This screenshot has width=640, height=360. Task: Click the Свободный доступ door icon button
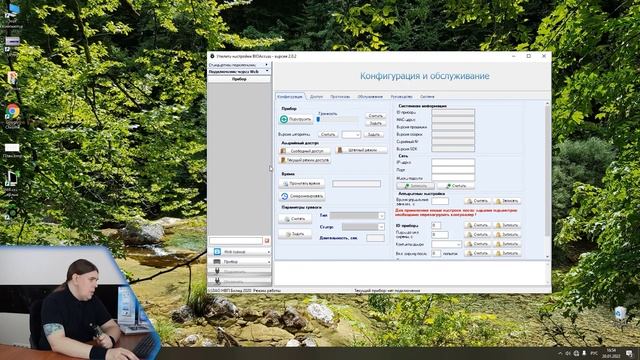[x=304, y=151]
